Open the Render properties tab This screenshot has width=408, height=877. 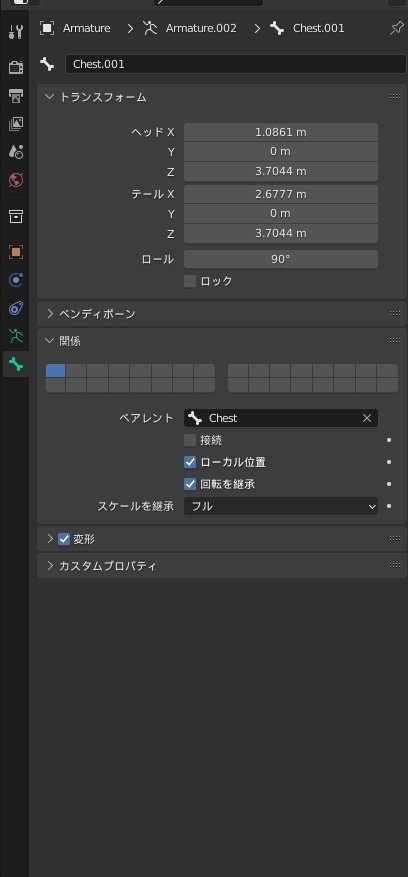(x=16, y=68)
